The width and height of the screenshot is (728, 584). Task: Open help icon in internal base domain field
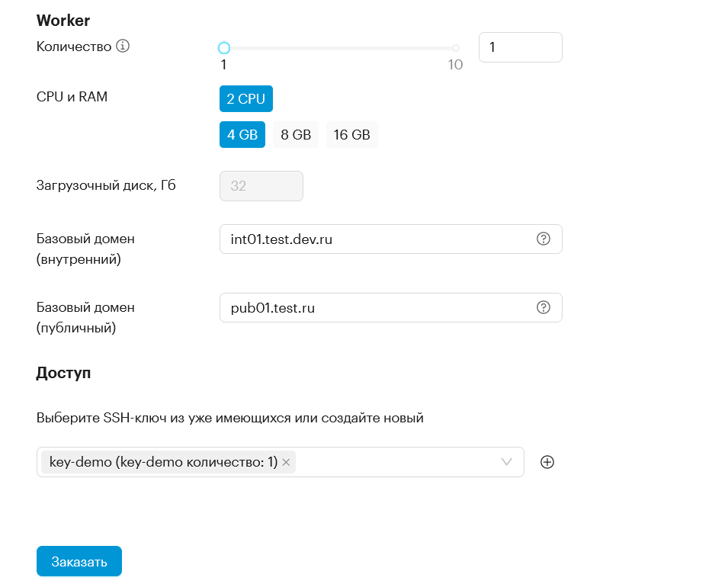(544, 239)
